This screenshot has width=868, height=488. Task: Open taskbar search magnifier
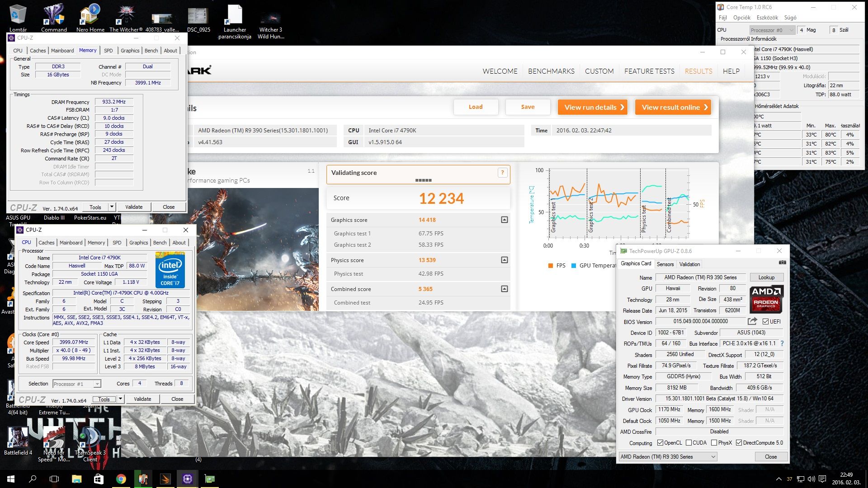tap(33, 479)
